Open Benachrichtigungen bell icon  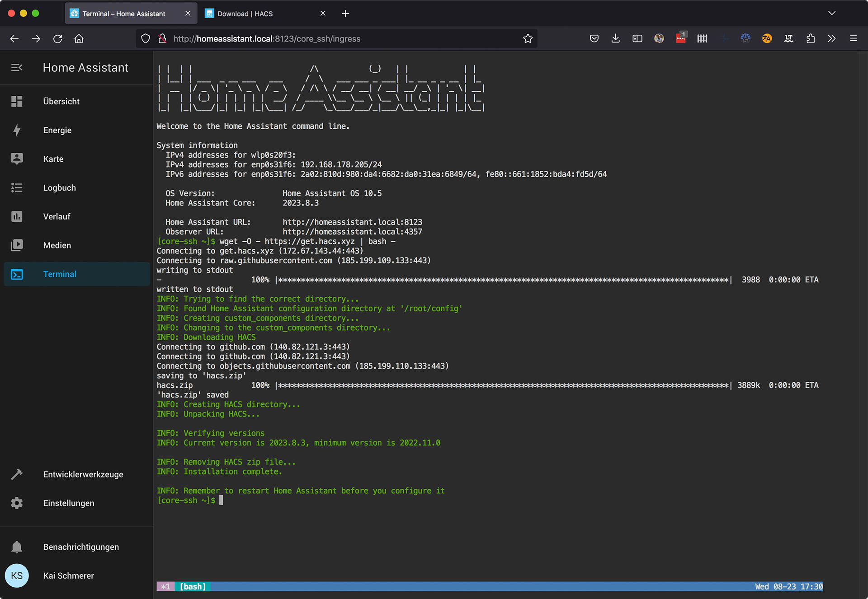click(x=17, y=547)
